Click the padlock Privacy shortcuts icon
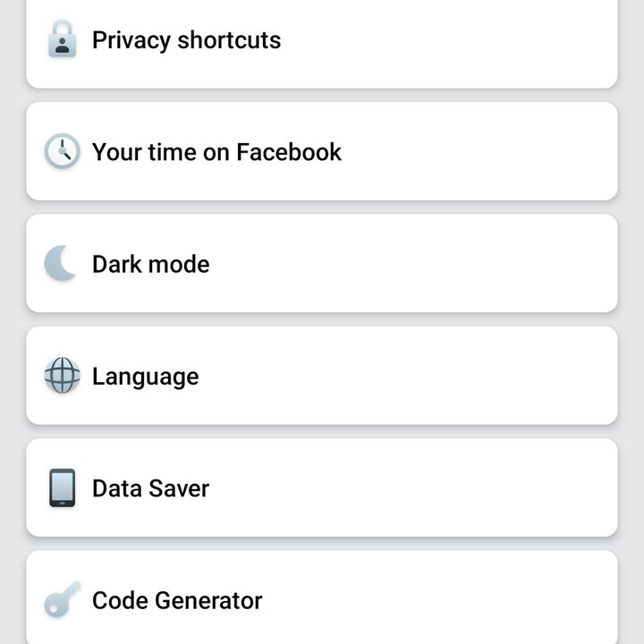This screenshot has width=644, height=644. 62,38
